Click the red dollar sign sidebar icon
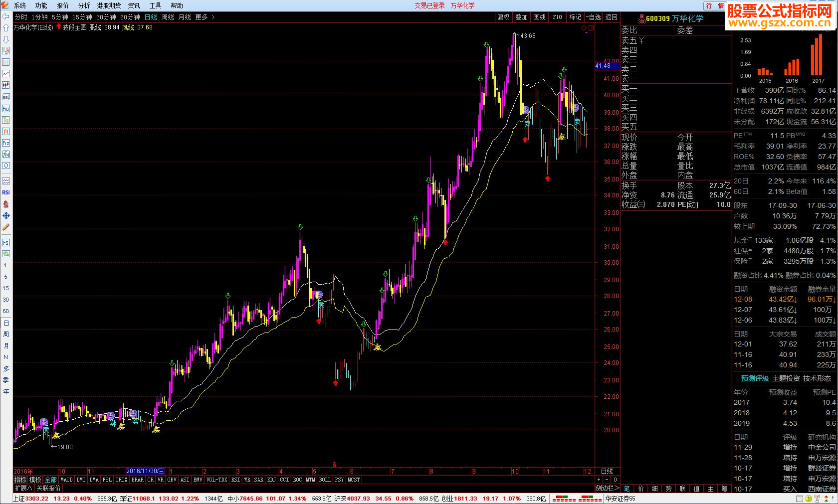 [6, 204]
